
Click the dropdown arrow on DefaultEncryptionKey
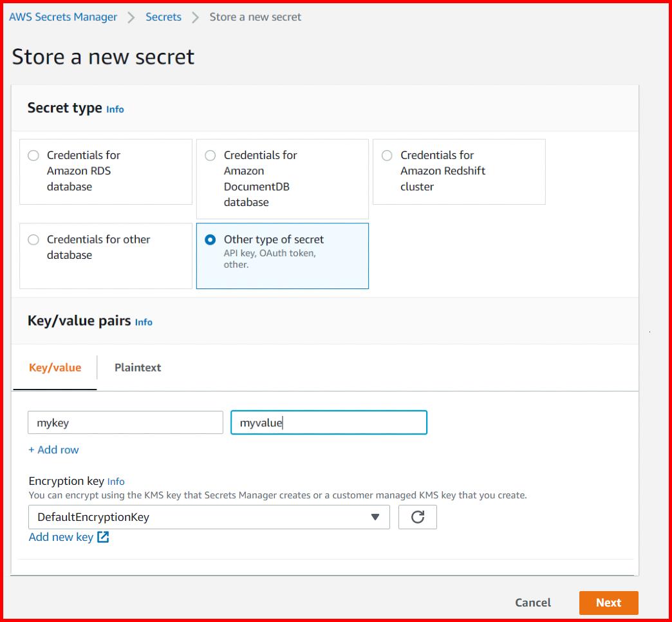[x=376, y=517]
